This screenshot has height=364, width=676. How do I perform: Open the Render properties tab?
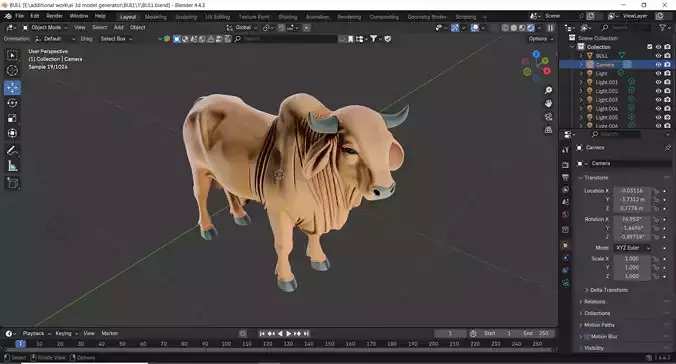565,165
